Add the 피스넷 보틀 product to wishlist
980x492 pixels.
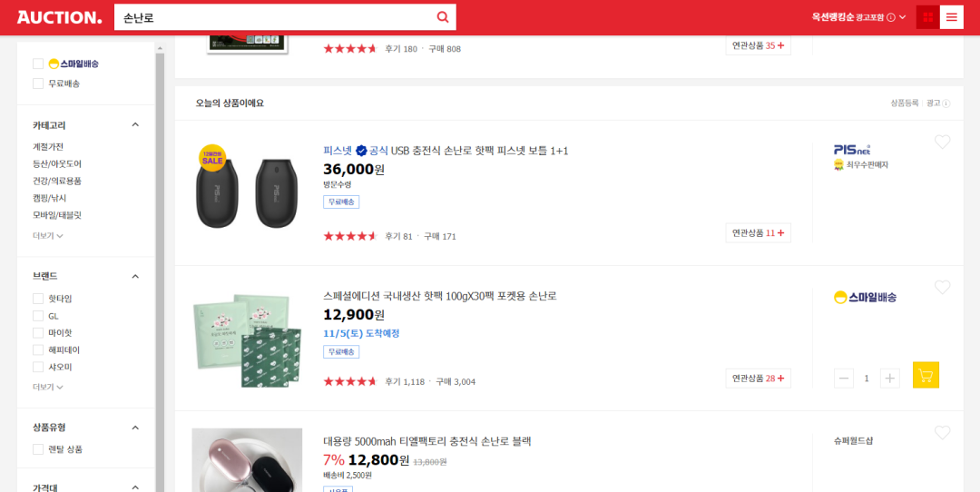click(x=942, y=142)
